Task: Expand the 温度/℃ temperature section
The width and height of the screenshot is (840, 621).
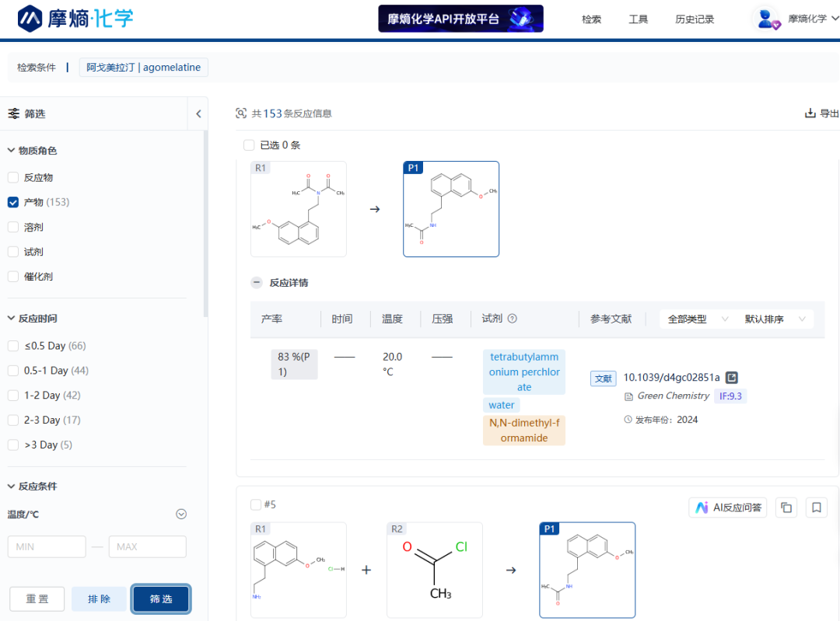Action: coord(181,514)
